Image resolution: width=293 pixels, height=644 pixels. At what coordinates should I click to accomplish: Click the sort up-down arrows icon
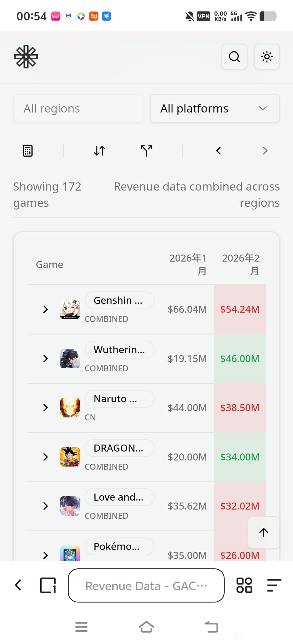tap(99, 151)
